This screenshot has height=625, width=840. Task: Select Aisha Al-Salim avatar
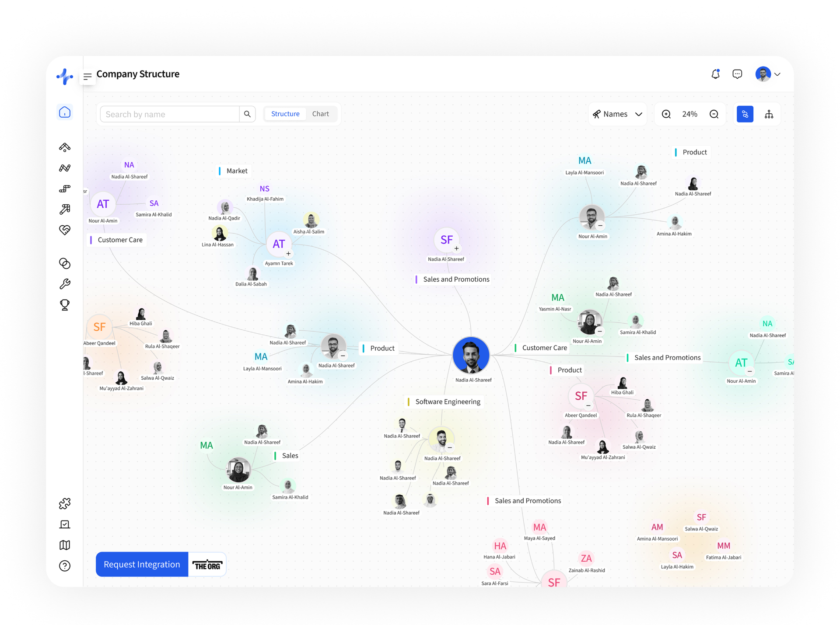tap(311, 220)
